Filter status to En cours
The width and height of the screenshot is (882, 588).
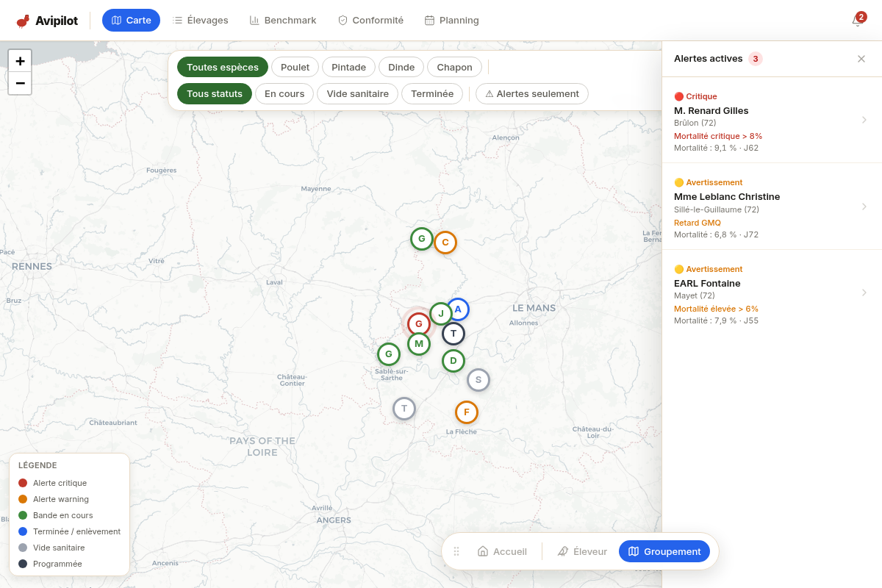[x=284, y=93]
